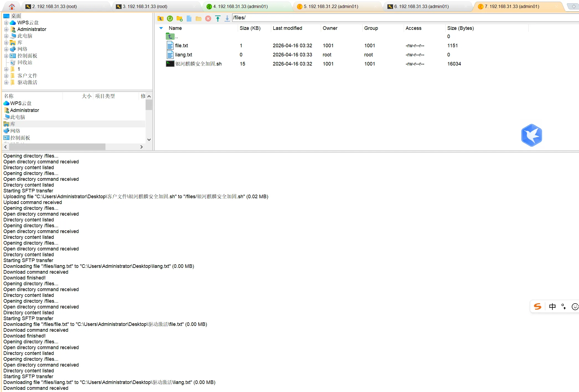Click the Name column sort arrow

pos(161,28)
